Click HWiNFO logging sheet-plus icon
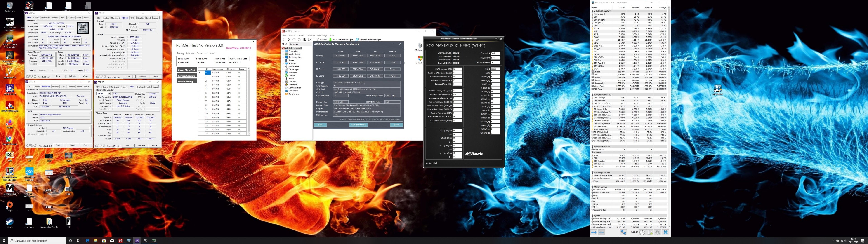This screenshot has height=244, width=868. (x=650, y=232)
